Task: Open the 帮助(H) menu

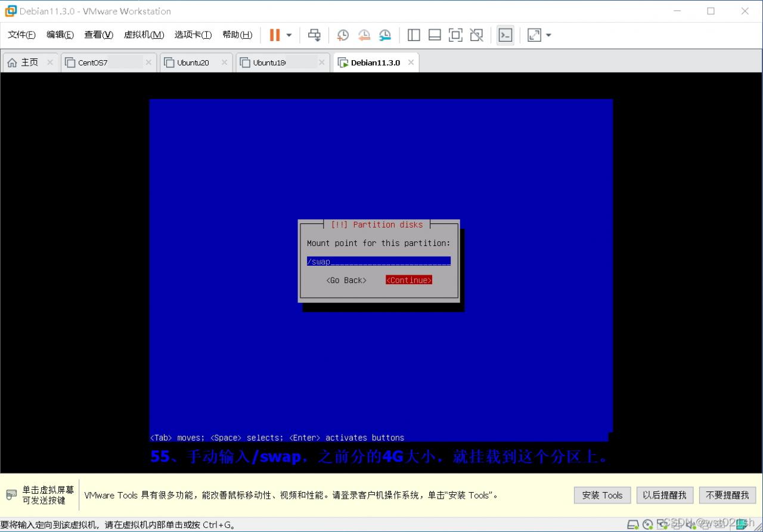Action: pyautogui.click(x=237, y=35)
